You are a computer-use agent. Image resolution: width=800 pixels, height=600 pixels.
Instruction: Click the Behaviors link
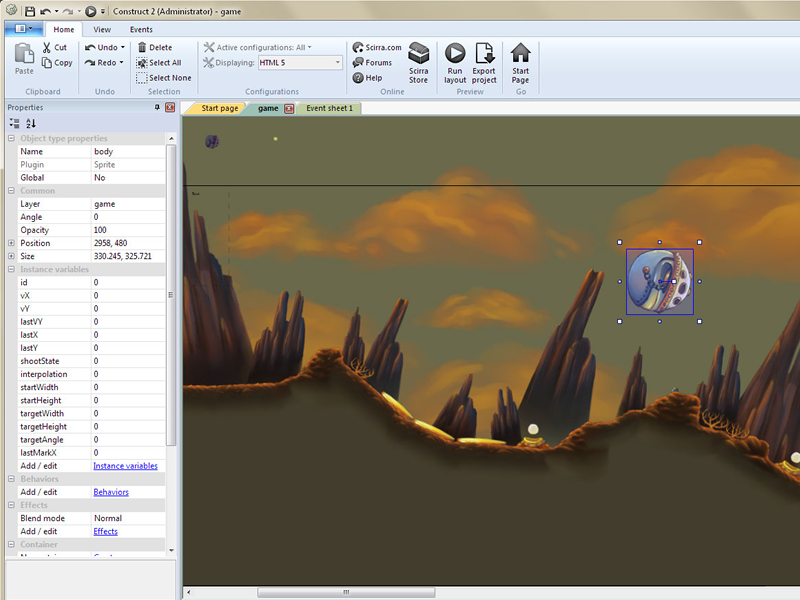[110, 492]
